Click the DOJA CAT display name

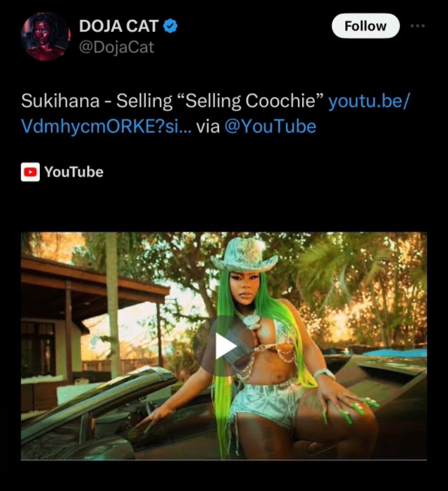[119, 27]
